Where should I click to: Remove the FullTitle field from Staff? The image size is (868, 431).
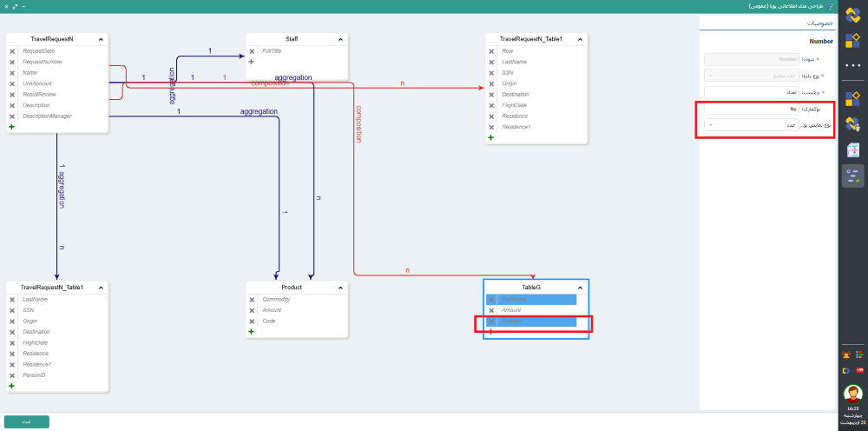tap(252, 51)
